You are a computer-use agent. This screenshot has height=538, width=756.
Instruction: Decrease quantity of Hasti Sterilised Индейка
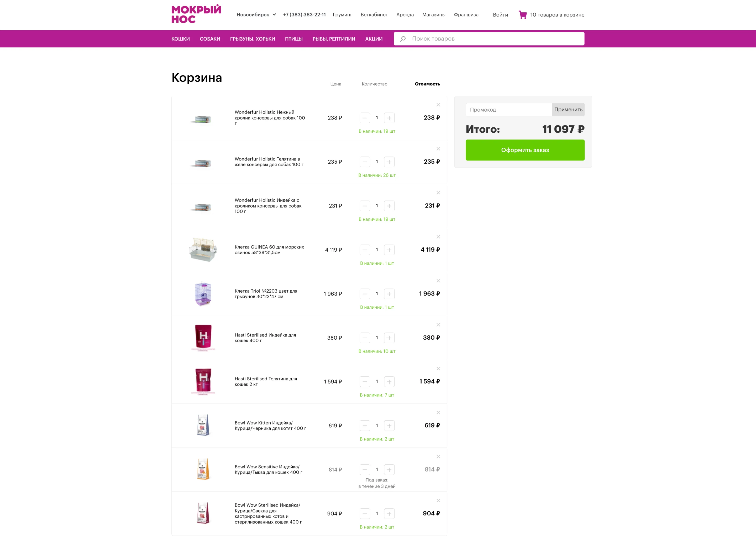[x=365, y=338]
